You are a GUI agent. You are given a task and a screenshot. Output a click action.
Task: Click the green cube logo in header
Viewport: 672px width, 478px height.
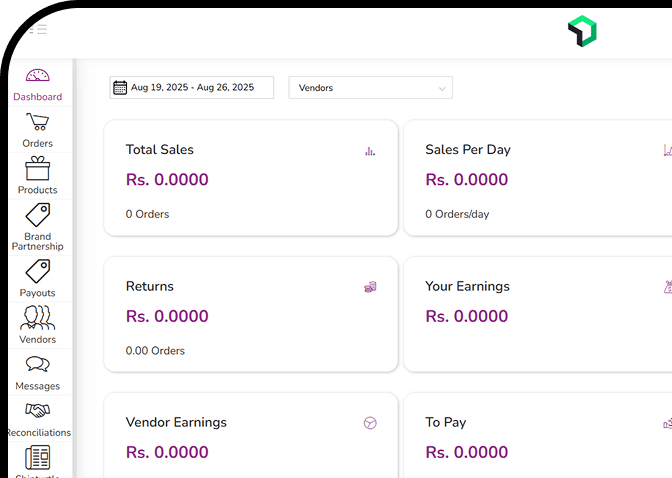coord(582,32)
